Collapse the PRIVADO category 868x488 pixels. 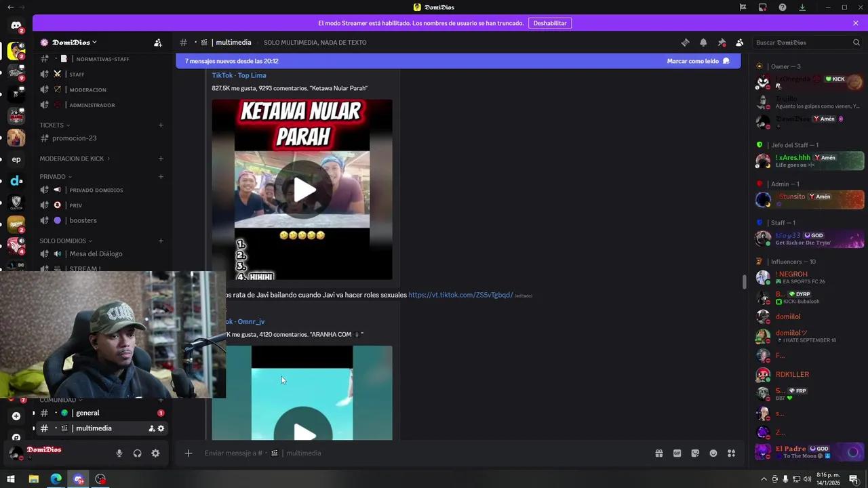coord(56,177)
